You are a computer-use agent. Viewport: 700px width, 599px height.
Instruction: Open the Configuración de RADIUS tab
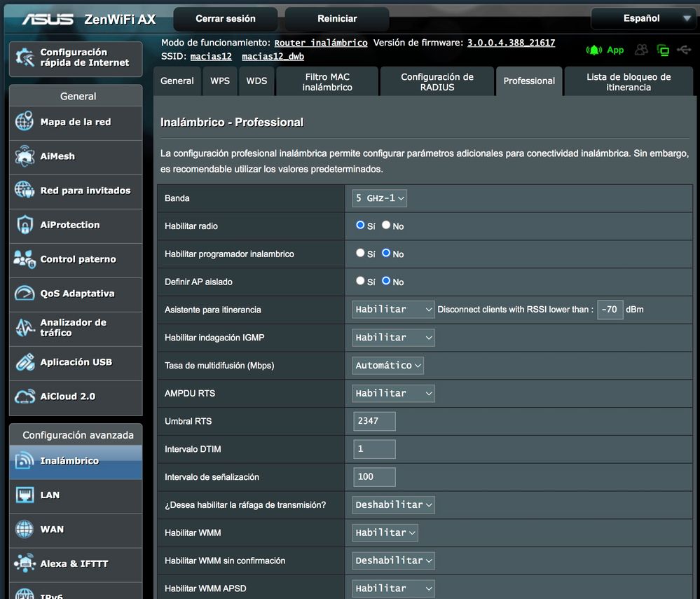point(437,82)
